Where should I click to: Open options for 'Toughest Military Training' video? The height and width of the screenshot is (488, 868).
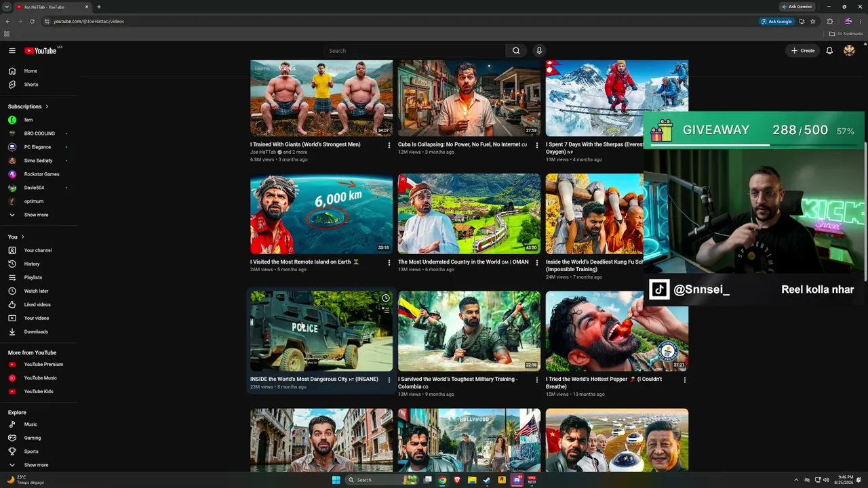(537, 380)
